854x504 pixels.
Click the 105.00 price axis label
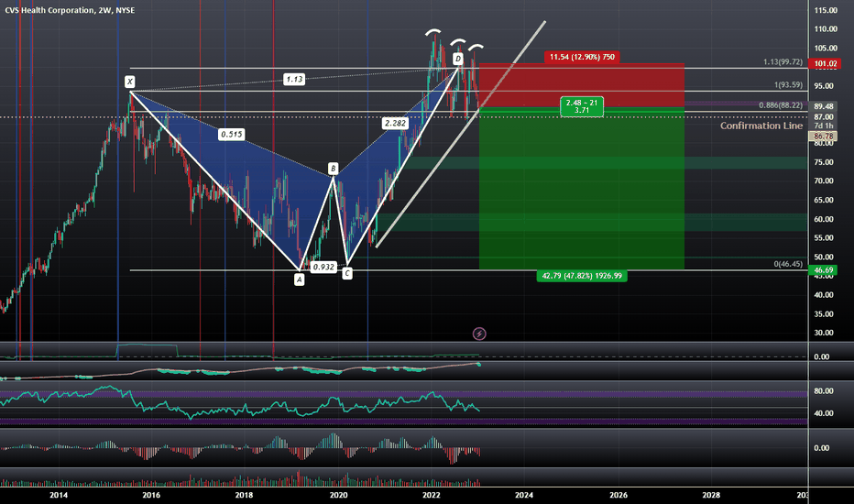click(826, 48)
